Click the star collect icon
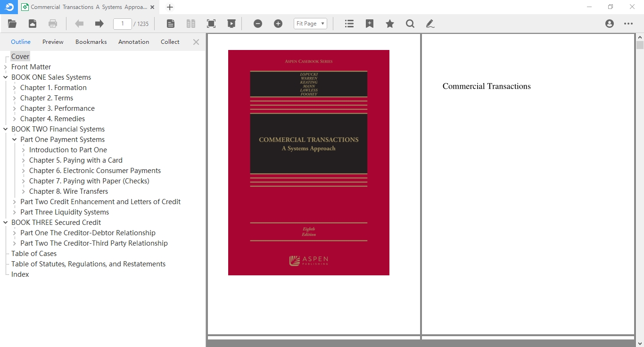644x347 pixels. [390, 24]
